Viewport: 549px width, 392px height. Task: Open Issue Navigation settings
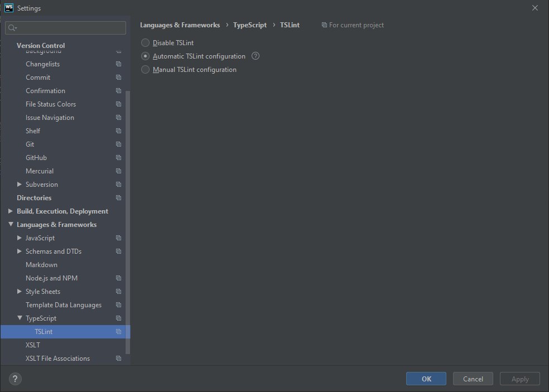tap(50, 118)
